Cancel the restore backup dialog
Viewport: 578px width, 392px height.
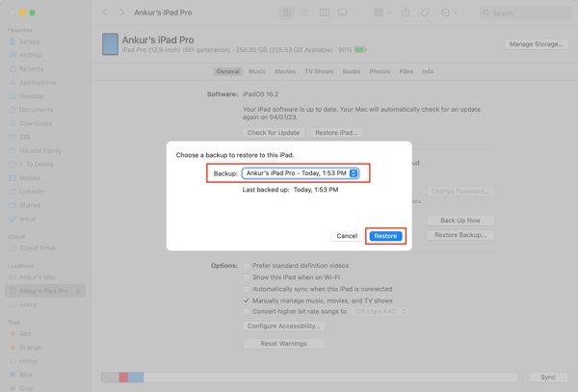pos(347,236)
